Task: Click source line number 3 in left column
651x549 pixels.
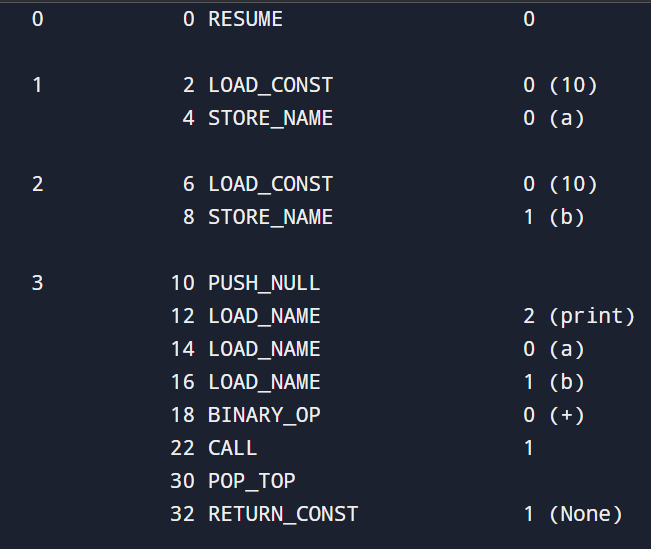Action: [x=38, y=283]
